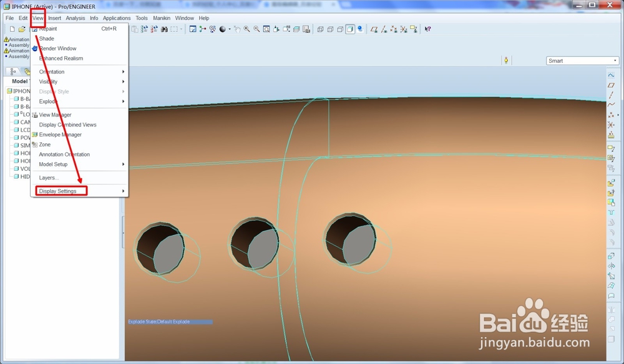Click the Repaint screen toolbar icon

click(193, 29)
